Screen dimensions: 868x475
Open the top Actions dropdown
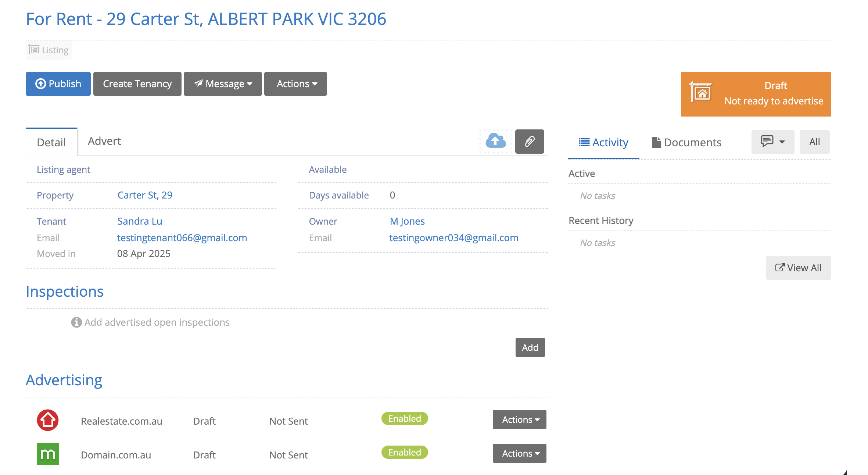point(295,84)
